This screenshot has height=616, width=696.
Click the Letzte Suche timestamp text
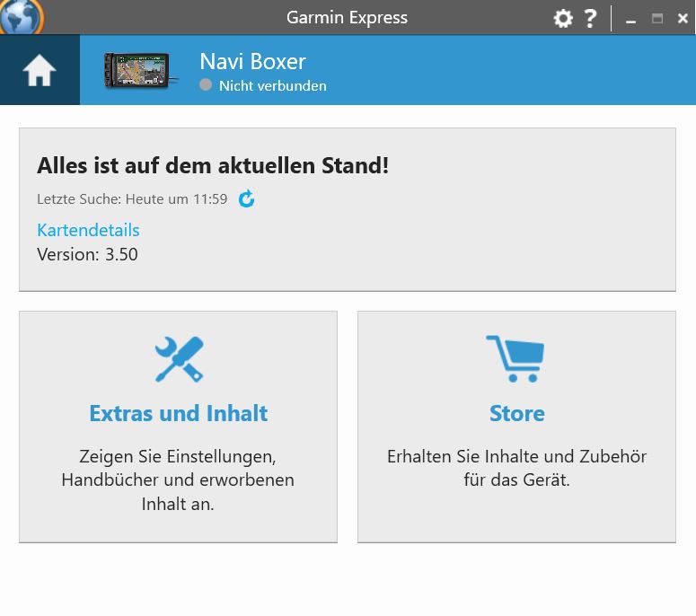click(x=132, y=199)
